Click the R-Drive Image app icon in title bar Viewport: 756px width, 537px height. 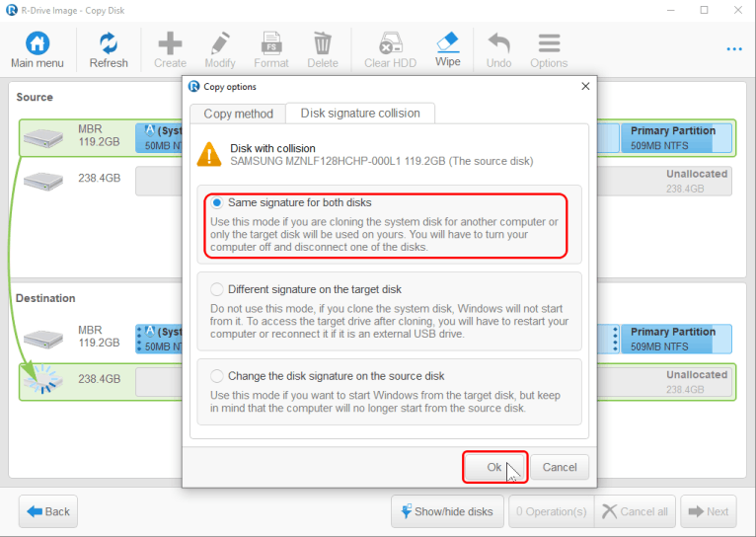pyautogui.click(x=12, y=10)
